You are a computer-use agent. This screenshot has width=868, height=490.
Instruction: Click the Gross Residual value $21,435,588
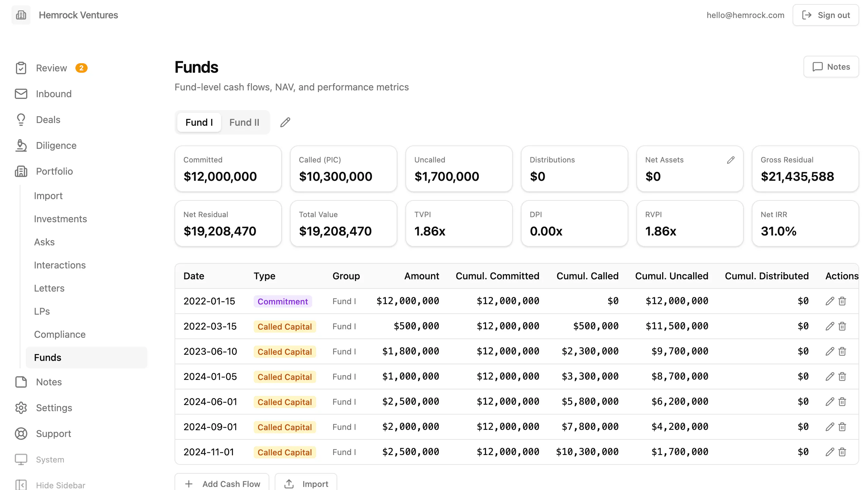797,176
